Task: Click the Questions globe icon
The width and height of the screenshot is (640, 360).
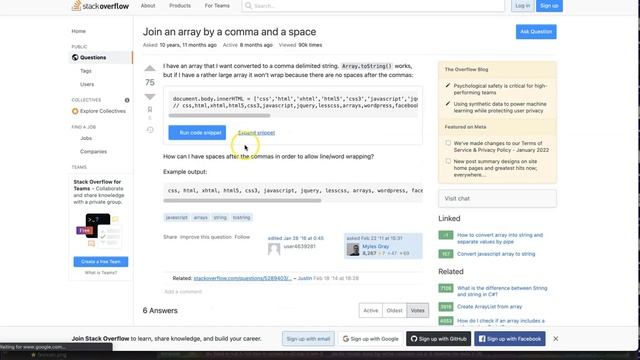Action: point(75,58)
